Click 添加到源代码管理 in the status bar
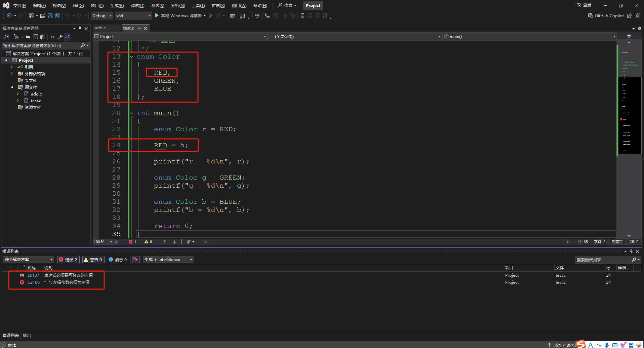The height and width of the screenshot is (348, 644). coord(562,345)
